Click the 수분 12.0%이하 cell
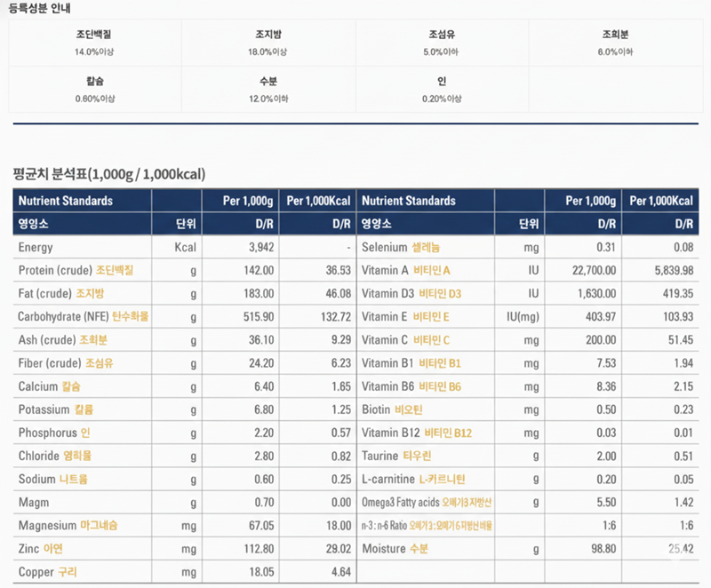The height and width of the screenshot is (588, 711). pos(268,90)
